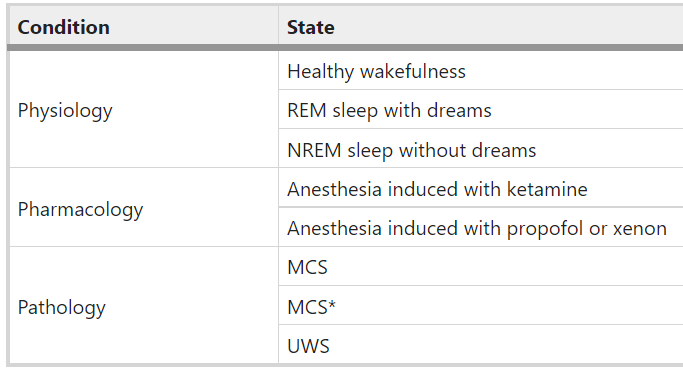
Task: Click the Healthy wakefulness cell
Action: pos(481,71)
